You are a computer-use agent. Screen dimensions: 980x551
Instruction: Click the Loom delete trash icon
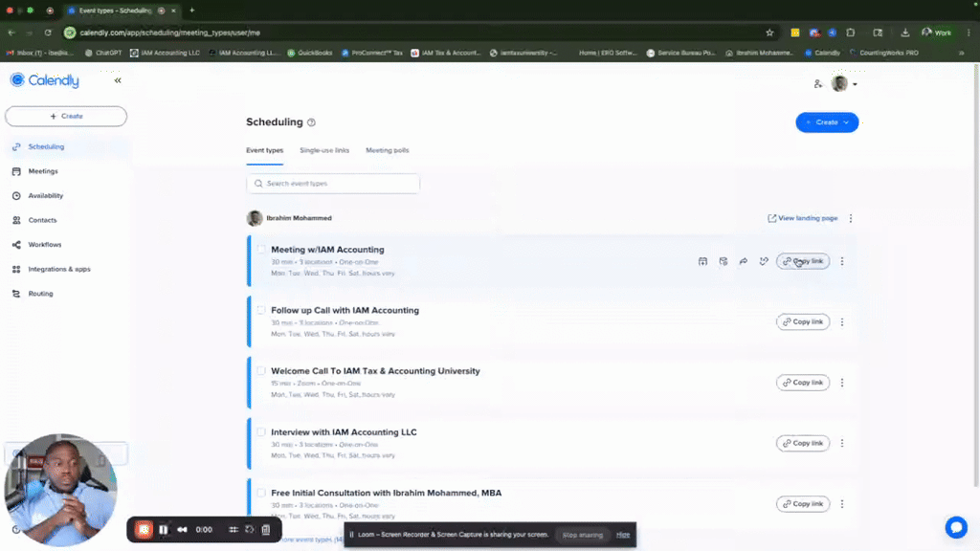pos(266,530)
